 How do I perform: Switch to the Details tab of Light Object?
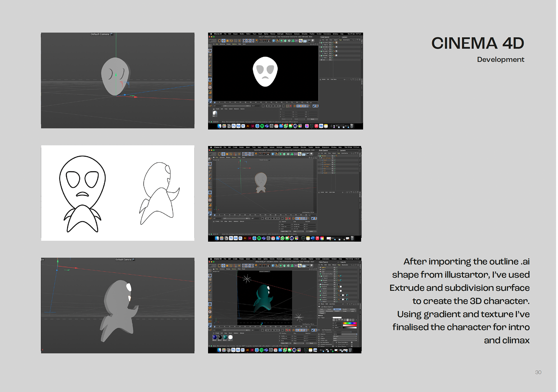(345, 309)
